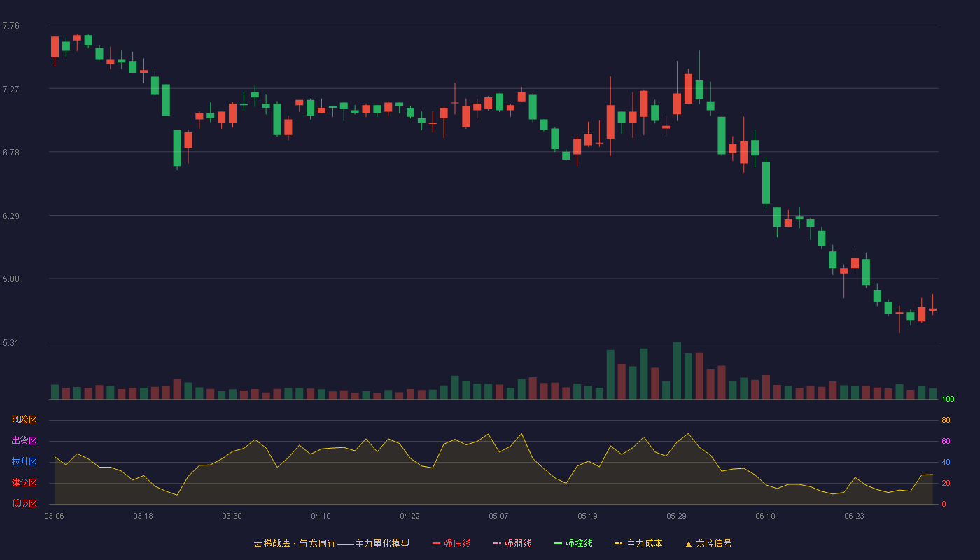The width and height of the screenshot is (980, 560).
Task: Click the 05-07 date label
Action: click(x=498, y=516)
